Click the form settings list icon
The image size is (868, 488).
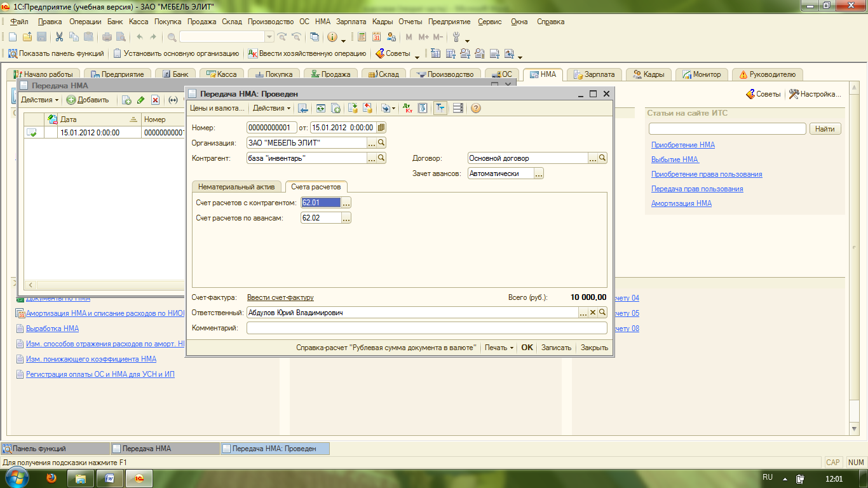pyautogui.click(x=458, y=108)
